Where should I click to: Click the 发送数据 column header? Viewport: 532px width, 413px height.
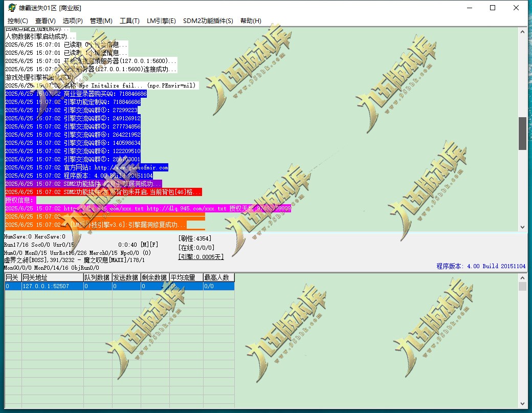[x=126, y=277]
